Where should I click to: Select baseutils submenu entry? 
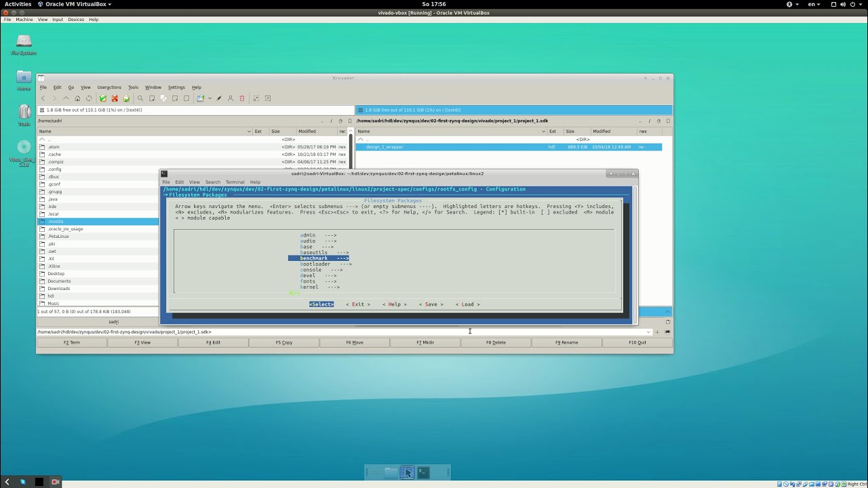coord(324,252)
